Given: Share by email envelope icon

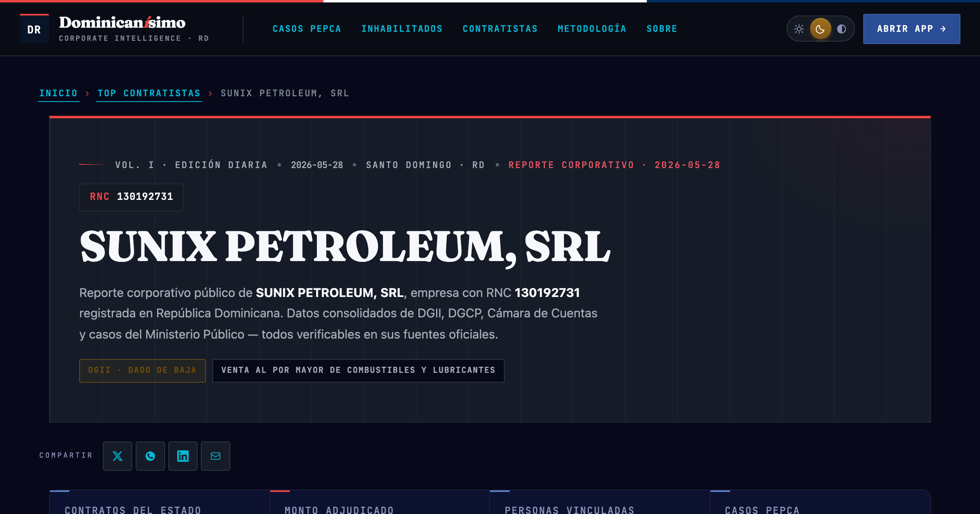Looking at the screenshot, I should pyautogui.click(x=216, y=456).
